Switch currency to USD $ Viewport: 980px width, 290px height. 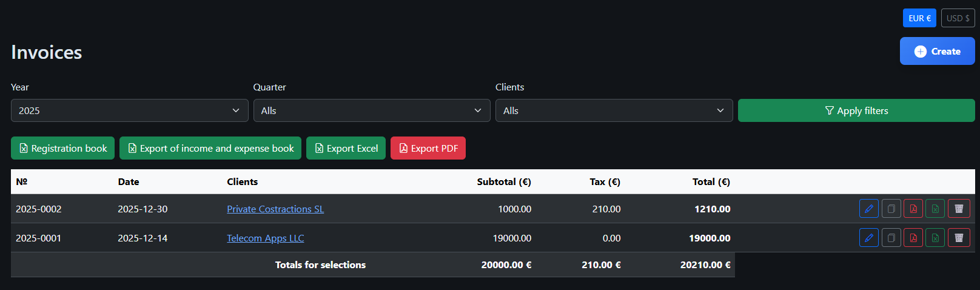pos(958,18)
